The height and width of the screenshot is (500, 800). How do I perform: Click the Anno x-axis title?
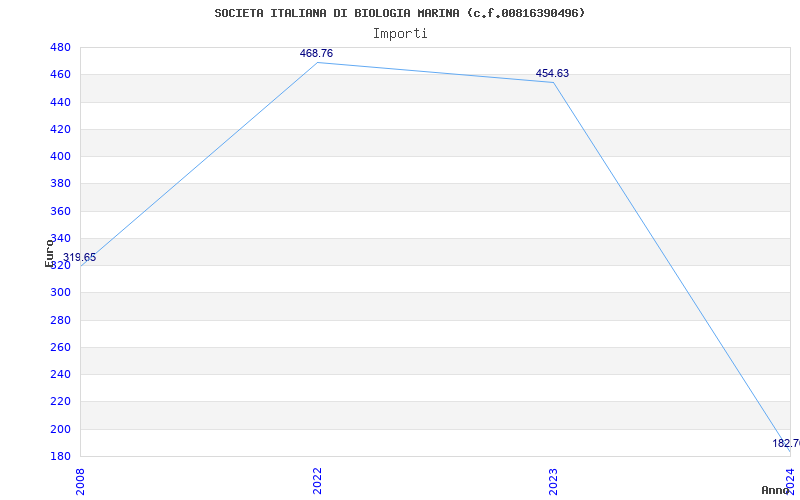[775, 490]
